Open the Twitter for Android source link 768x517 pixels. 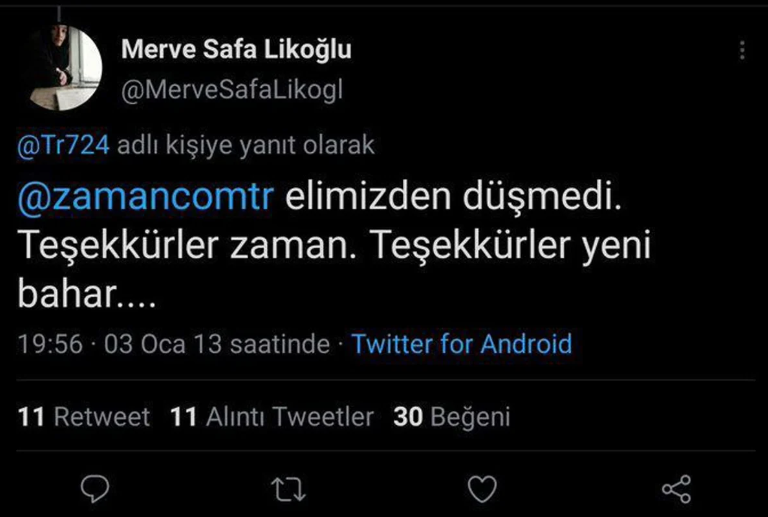click(462, 344)
